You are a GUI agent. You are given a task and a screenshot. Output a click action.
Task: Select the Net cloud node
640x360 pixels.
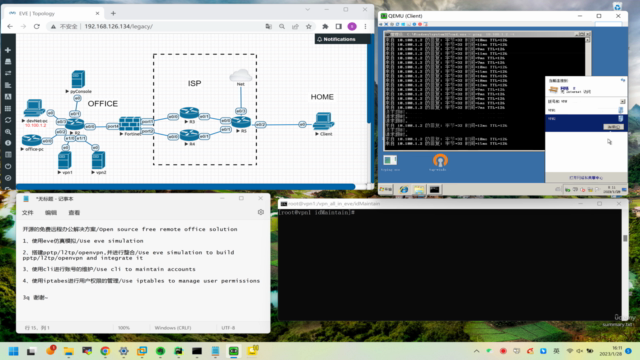click(240, 76)
